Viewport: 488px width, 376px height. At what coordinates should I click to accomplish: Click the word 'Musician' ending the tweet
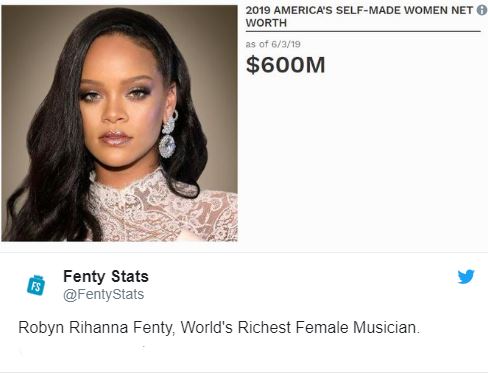click(x=384, y=327)
